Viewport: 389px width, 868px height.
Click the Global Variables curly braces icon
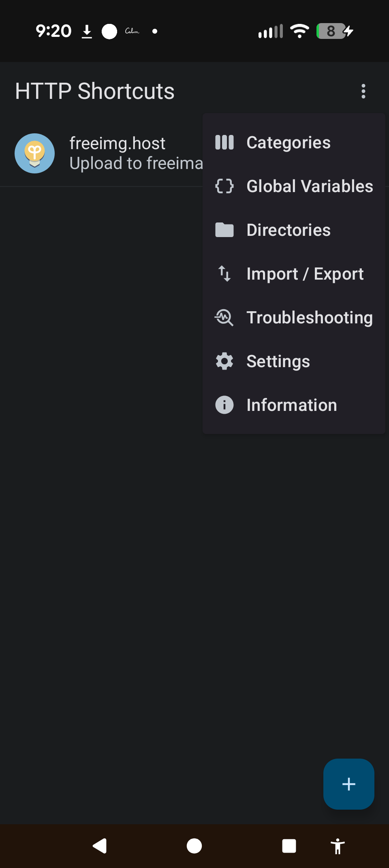pos(224,186)
